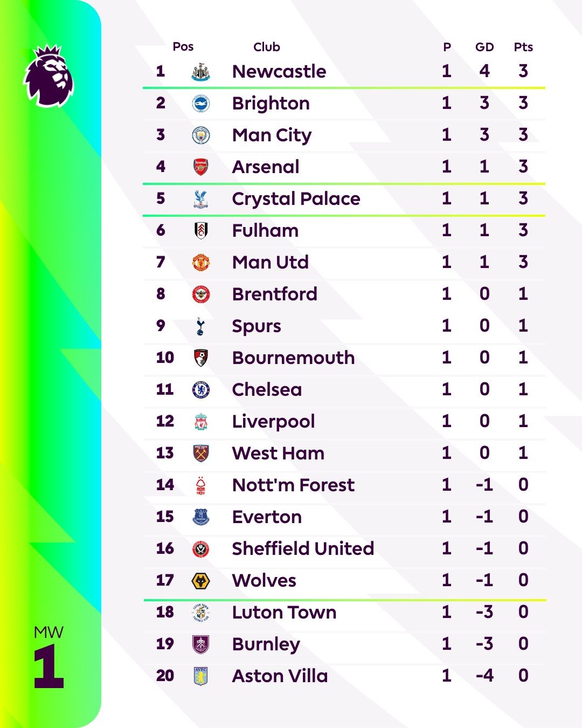This screenshot has height=728, width=582.
Task: Click the Pos column header
Action: click(183, 47)
